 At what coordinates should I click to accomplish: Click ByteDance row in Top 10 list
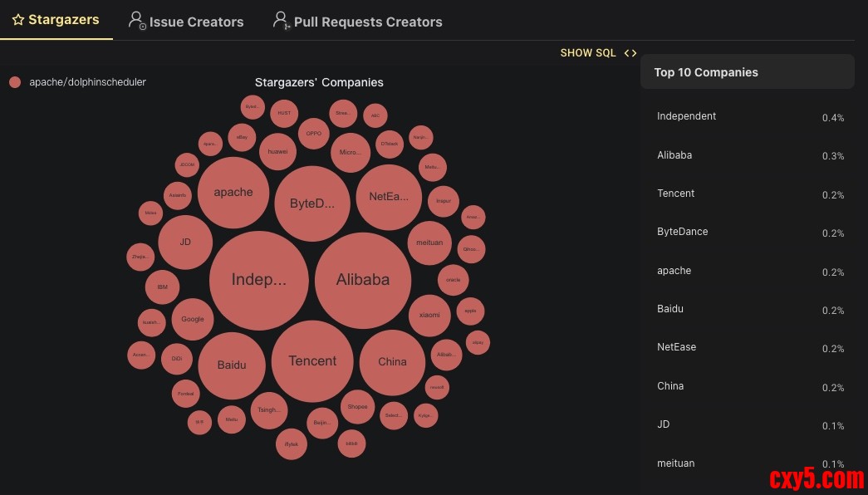point(750,232)
